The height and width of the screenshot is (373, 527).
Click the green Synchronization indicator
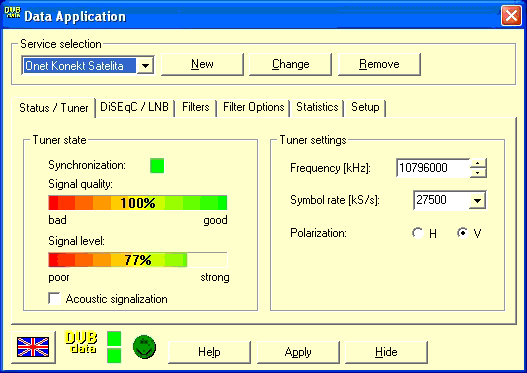(x=157, y=166)
